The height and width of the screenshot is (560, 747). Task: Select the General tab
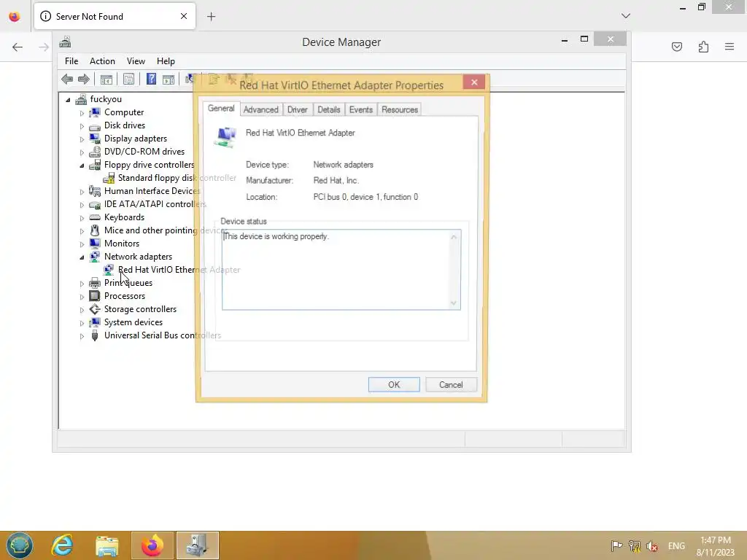(221, 109)
